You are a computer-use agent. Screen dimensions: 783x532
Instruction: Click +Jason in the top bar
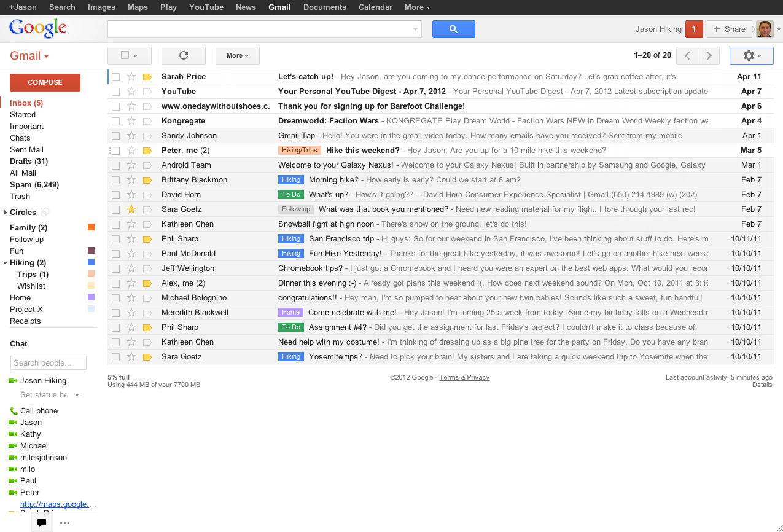coord(23,7)
